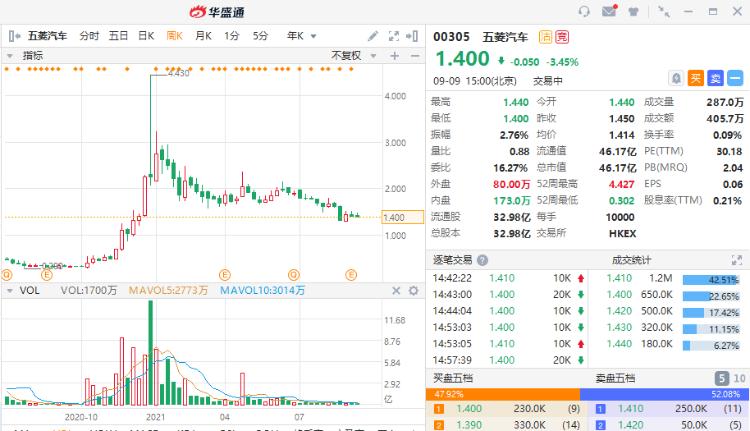Click the 22.65% volume distribution bar
The width and height of the screenshot is (750, 431).
[711, 297]
